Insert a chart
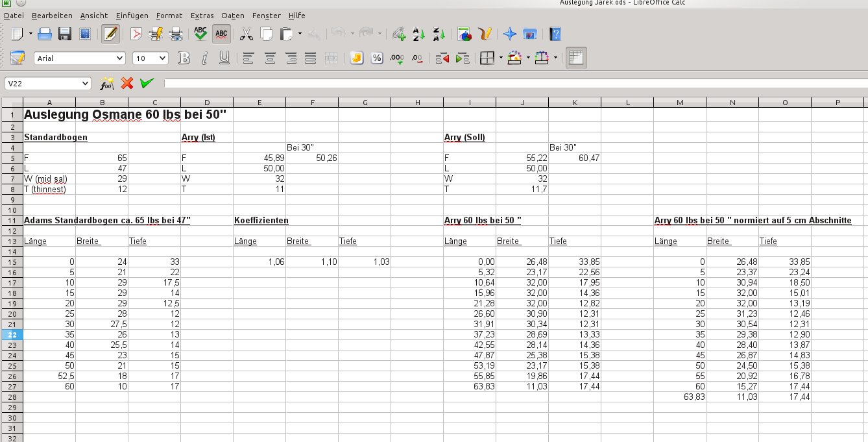868x442 pixels. (464, 34)
